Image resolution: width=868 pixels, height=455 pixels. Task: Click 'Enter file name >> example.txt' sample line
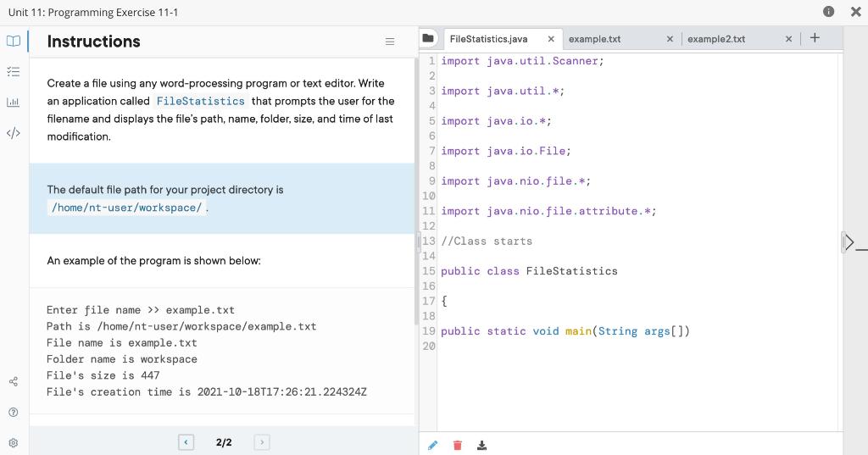tap(141, 310)
